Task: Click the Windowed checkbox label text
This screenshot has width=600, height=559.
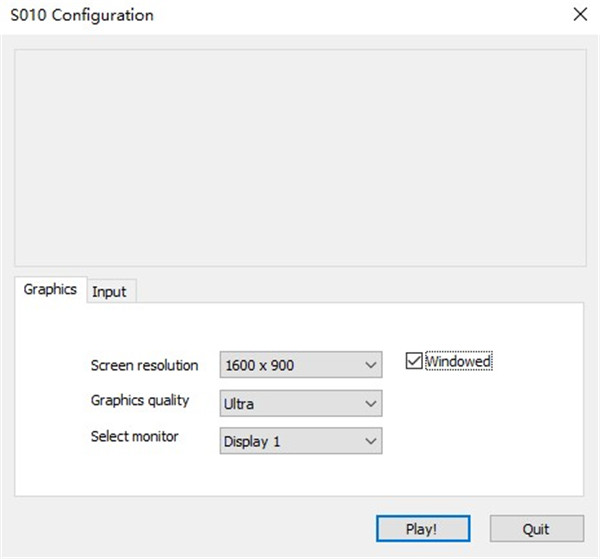Action: pyautogui.click(x=459, y=362)
